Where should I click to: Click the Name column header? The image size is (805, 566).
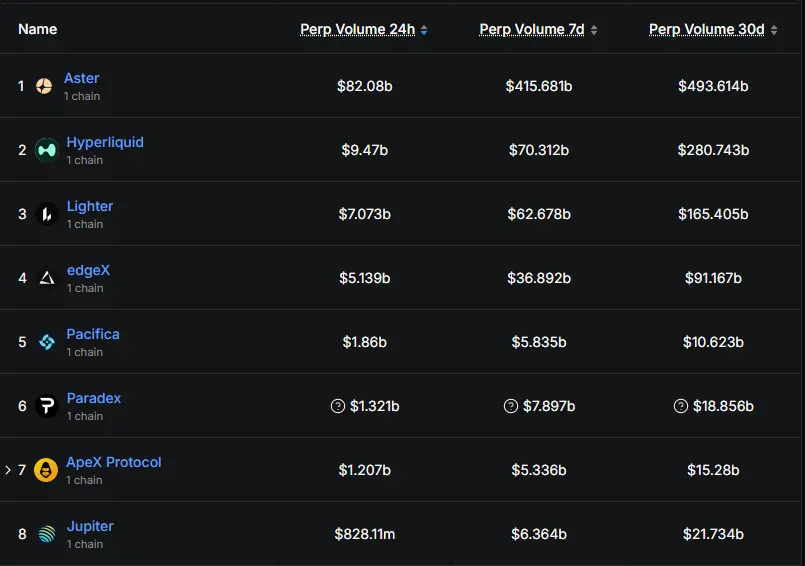(38, 29)
